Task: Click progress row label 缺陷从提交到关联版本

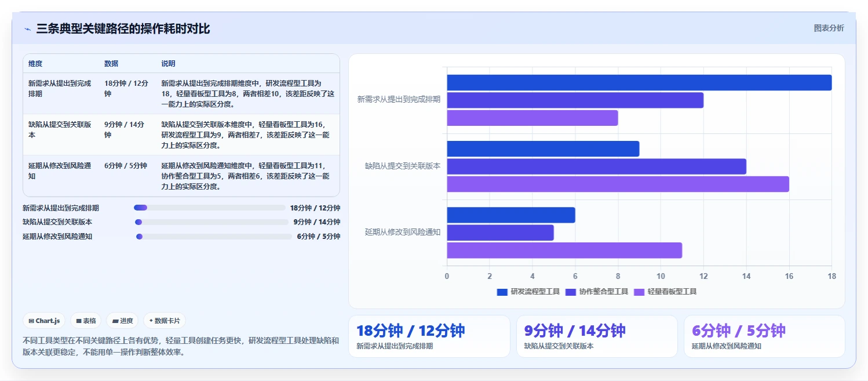Action: point(57,222)
